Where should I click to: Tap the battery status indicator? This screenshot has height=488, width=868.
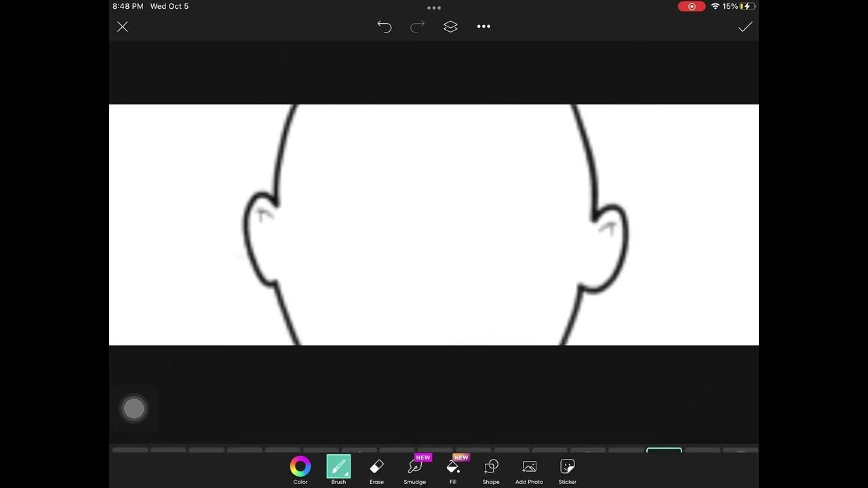point(747,6)
